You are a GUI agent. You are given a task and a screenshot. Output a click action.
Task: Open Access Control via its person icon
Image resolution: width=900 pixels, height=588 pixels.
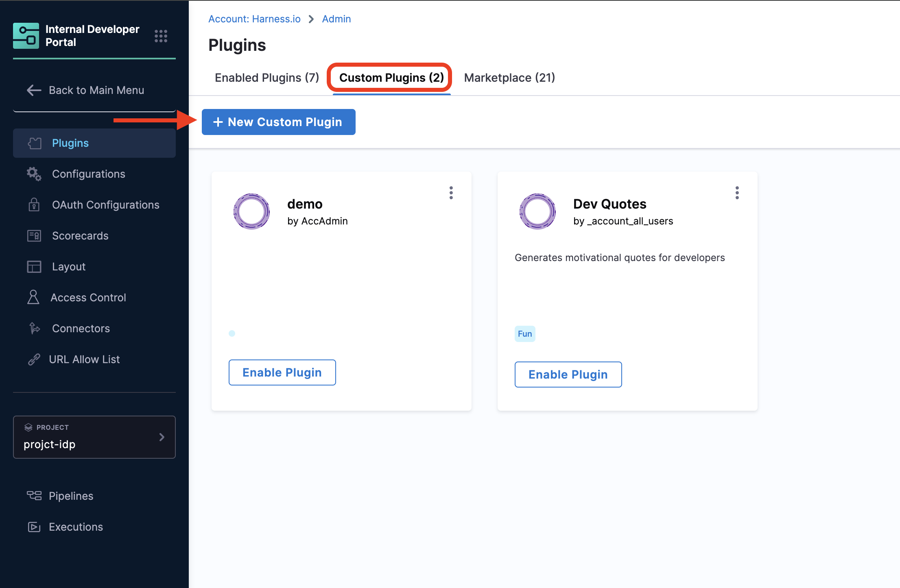33,297
